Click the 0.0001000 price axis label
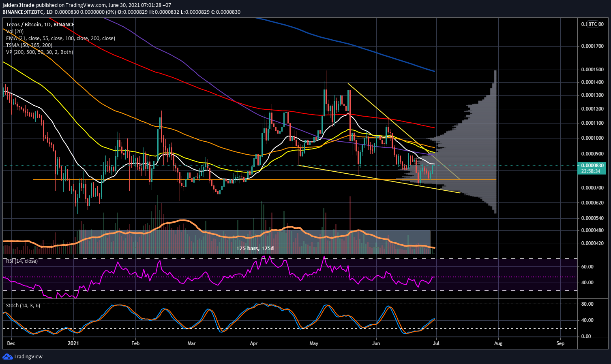The height and width of the screenshot is (364, 611). point(592,138)
